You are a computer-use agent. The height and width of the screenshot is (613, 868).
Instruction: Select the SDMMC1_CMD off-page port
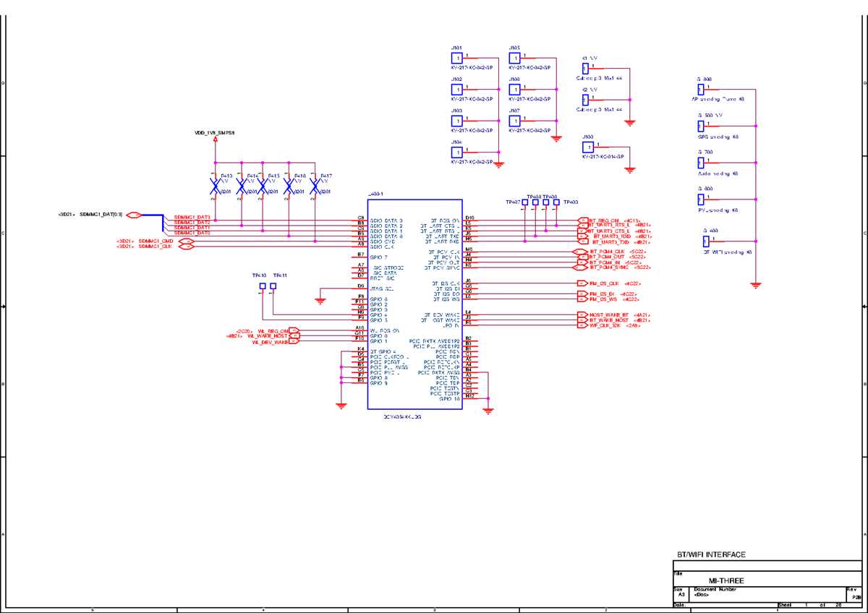(x=186, y=241)
